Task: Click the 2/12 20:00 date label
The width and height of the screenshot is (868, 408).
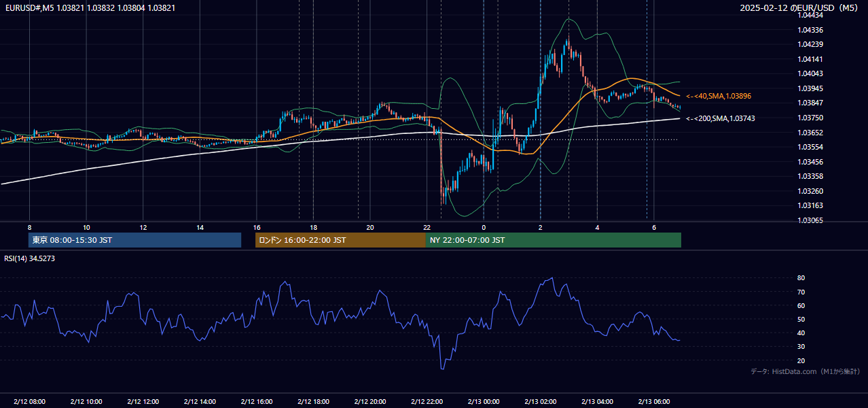Action: pyautogui.click(x=369, y=401)
